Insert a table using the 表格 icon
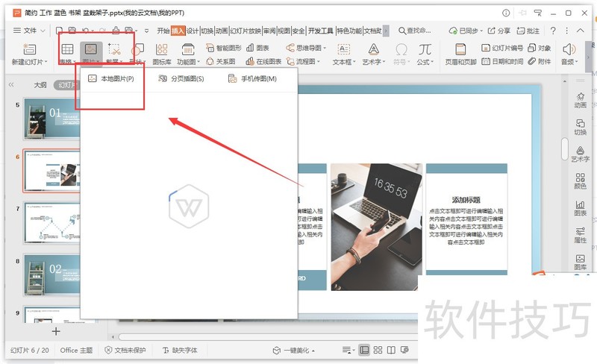 coord(67,49)
